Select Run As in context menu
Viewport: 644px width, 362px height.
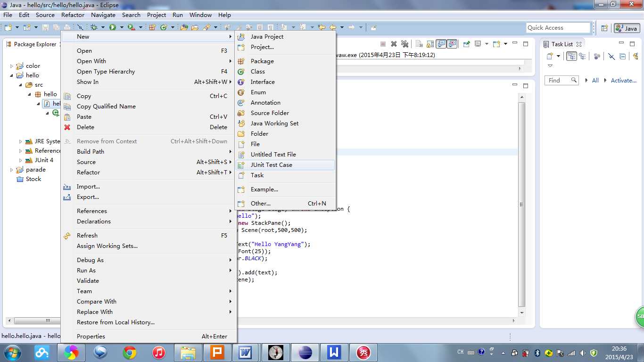pos(149,270)
